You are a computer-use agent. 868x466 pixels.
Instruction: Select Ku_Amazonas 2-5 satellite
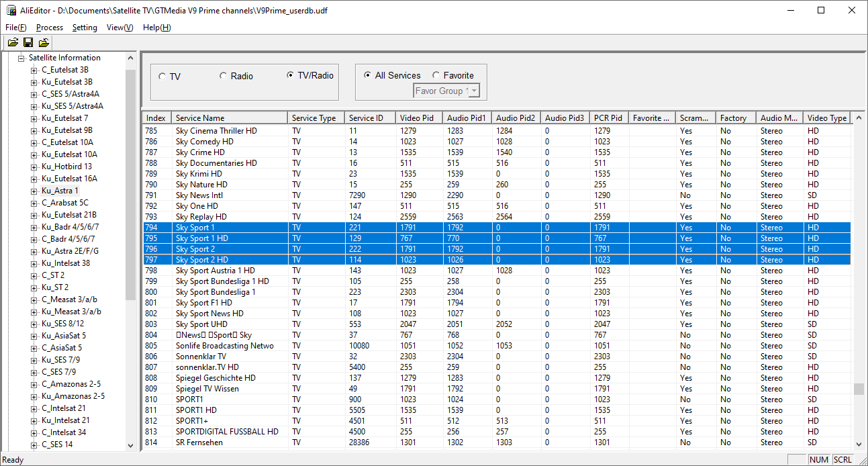(x=73, y=396)
